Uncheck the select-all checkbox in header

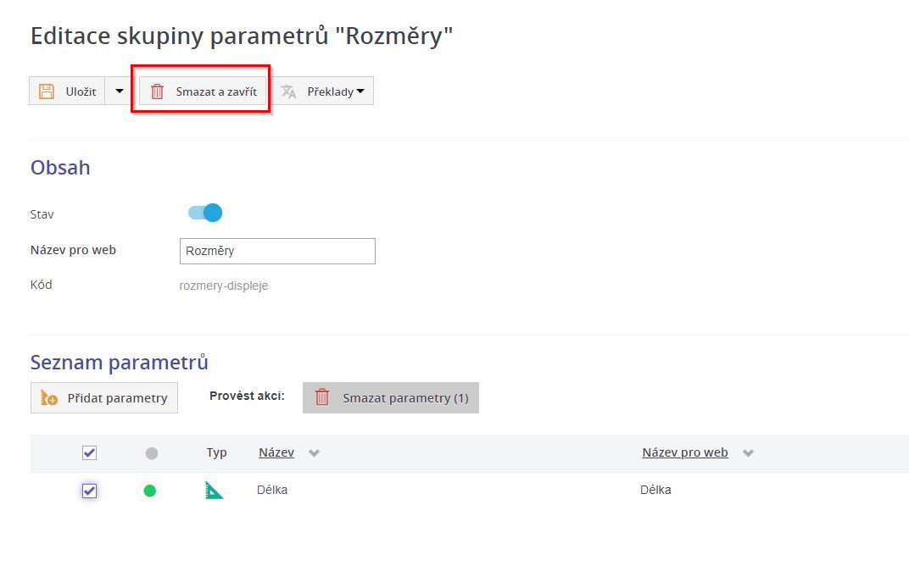(89, 453)
